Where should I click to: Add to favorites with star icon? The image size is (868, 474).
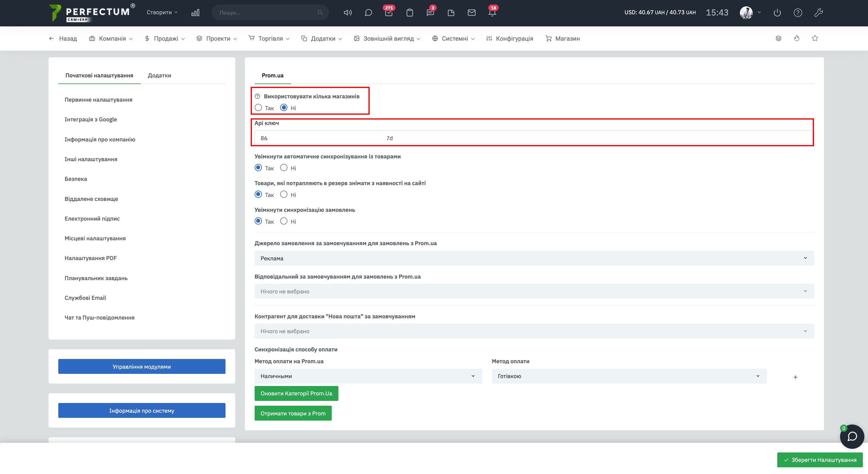815,39
